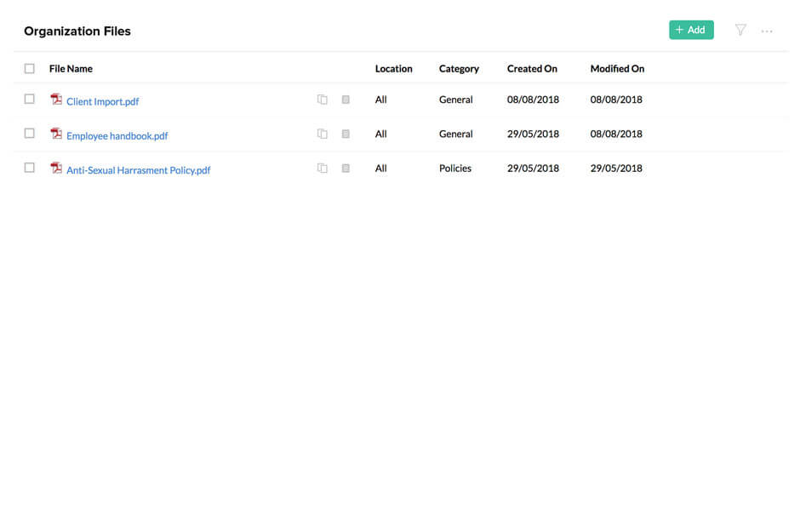The image size is (800, 532).
Task: Click General category in Employee handbook.pdf row
Action: 455,134
